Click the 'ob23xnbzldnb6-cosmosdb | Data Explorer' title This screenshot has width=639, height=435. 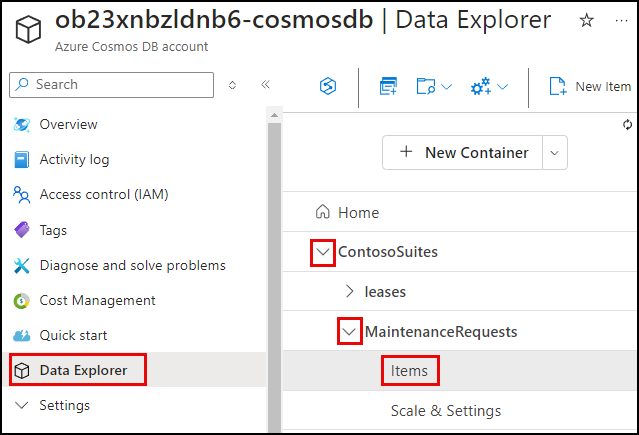coord(303,20)
